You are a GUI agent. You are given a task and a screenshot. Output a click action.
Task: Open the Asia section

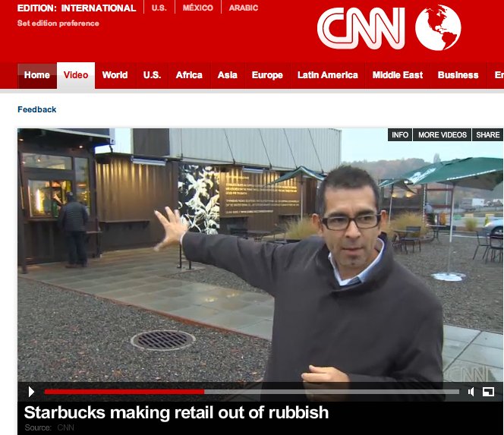click(x=227, y=75)
